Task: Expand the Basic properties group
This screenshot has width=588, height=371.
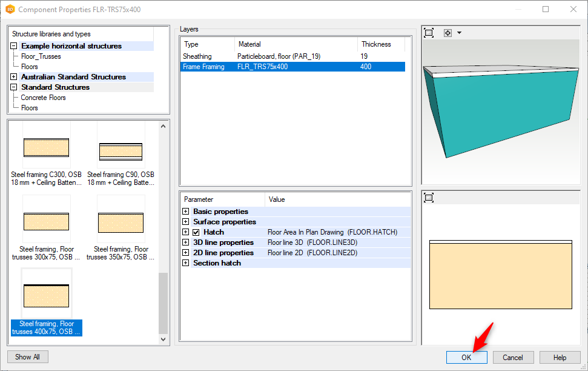Action: pos(185,212)
